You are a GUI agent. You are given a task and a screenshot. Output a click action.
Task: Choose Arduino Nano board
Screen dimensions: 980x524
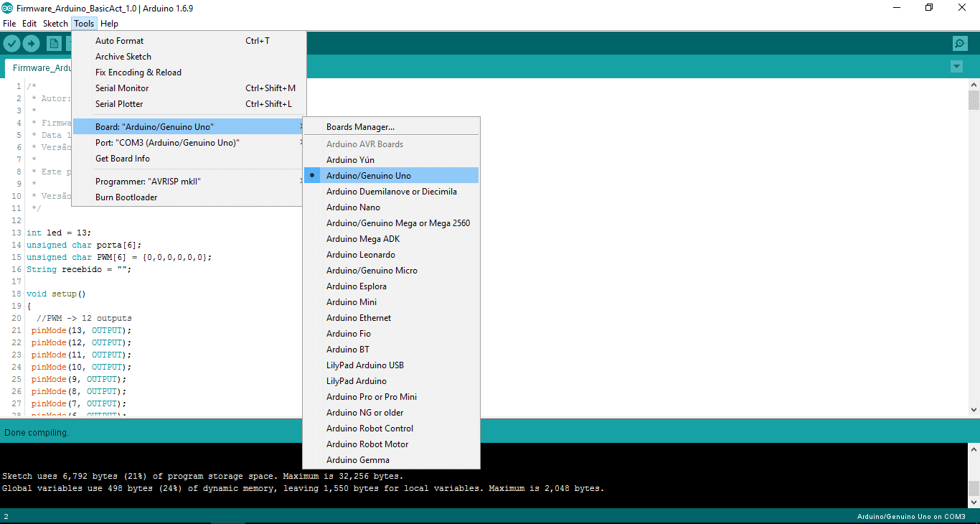tap(353, 207)
